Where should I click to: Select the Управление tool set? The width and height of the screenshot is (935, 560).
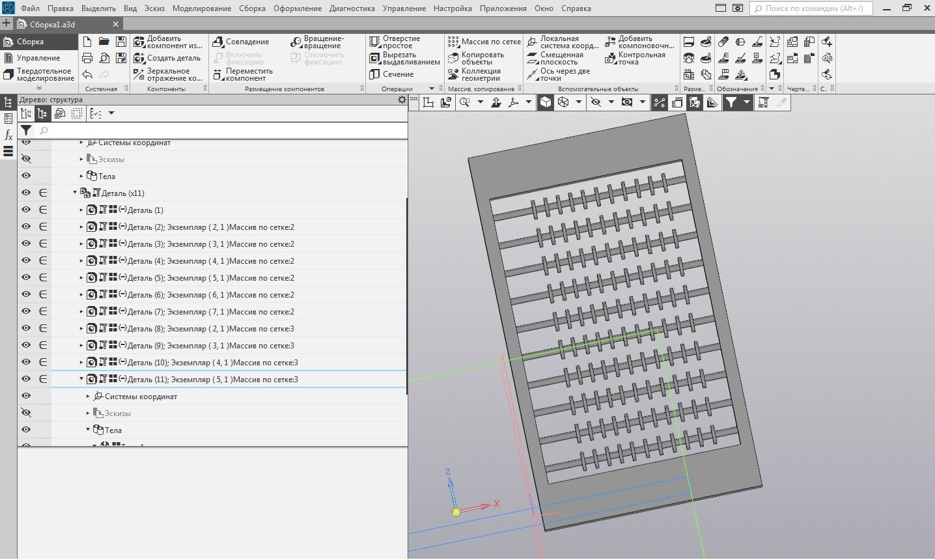coord(39,58)
